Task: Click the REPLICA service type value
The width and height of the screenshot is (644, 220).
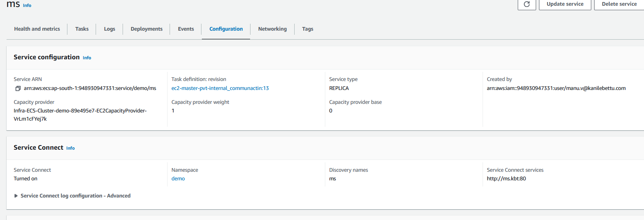Action: pyautogui.click(x=339, y=88)
